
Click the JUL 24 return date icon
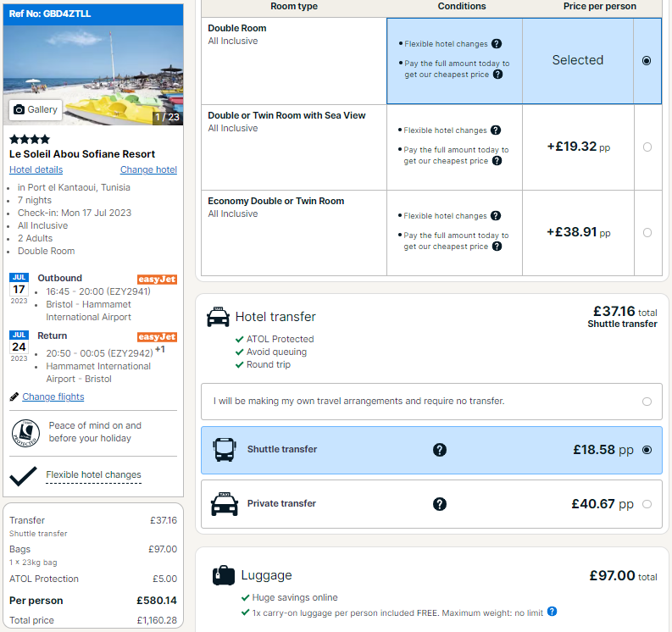pos(19,346)
